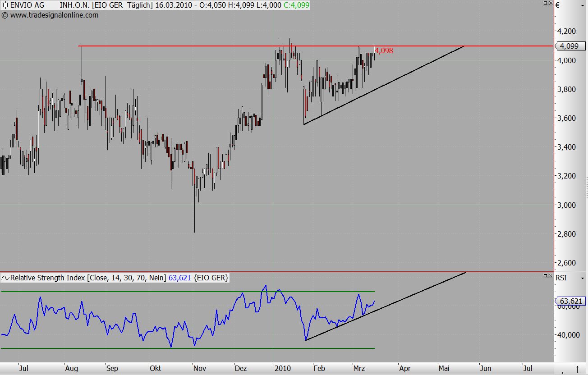588x375 pixels.
Task: Click the candlestick icon beside ENVIO AG
Action: click(5, 5)
